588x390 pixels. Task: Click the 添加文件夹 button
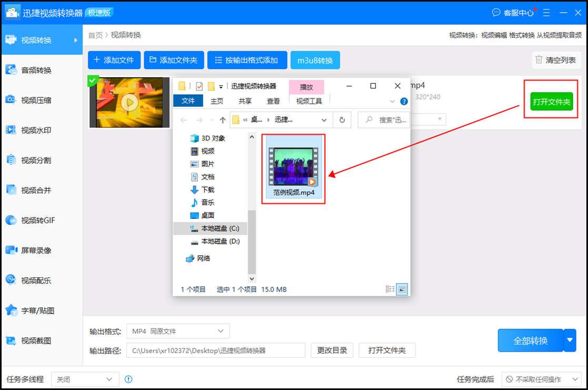(174, 60)
